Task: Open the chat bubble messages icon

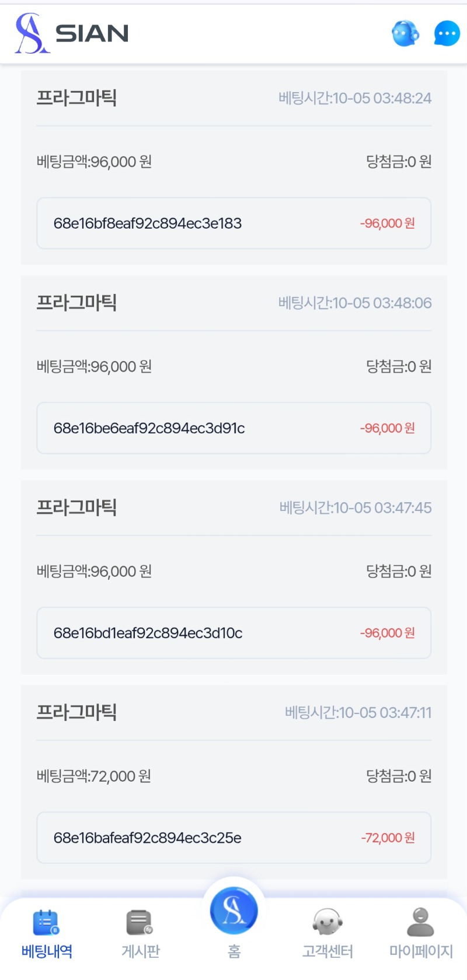Action: (447, 33)
